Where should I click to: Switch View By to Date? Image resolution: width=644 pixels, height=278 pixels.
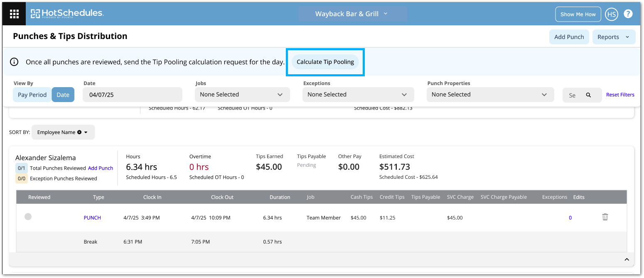(63, 95)
